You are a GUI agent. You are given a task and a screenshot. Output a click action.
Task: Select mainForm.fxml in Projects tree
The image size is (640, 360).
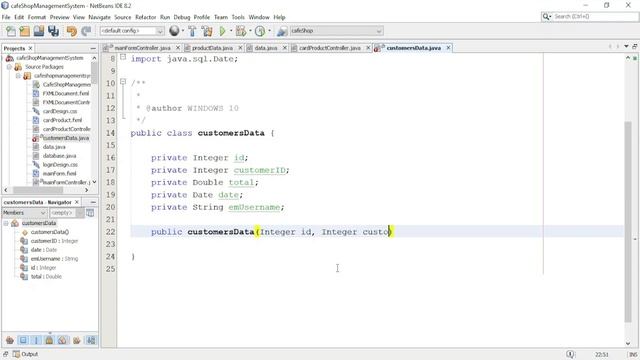click(x=59, y=173)
